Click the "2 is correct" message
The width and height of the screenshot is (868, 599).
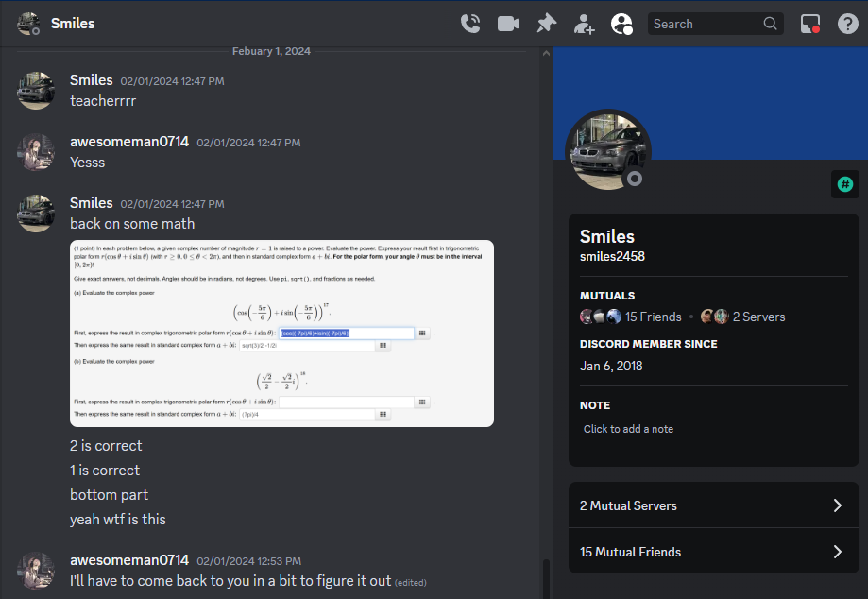coord(106,446)
